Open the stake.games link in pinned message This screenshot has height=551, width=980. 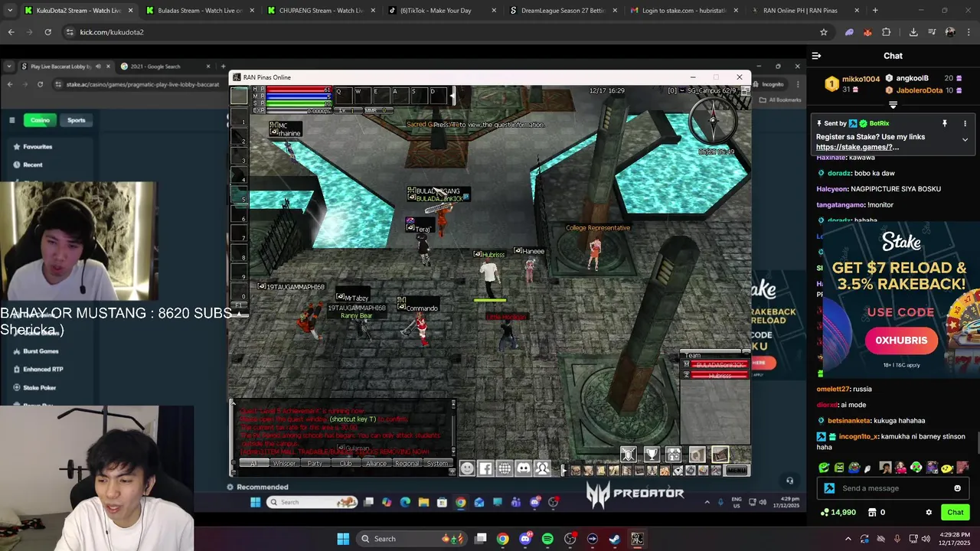pyautogui.click(x=857, y=147)
